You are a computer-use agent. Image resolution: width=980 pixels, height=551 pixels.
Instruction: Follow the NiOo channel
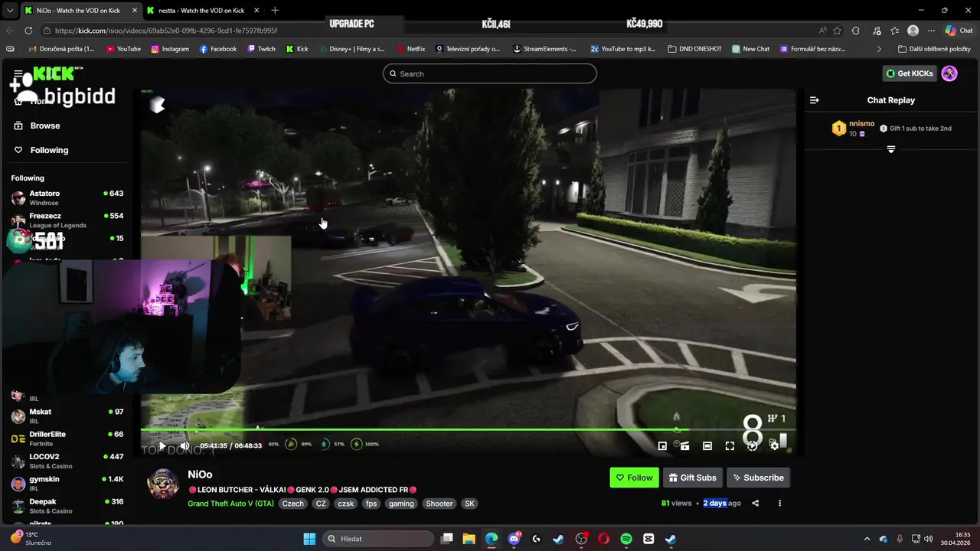(634, 478)
